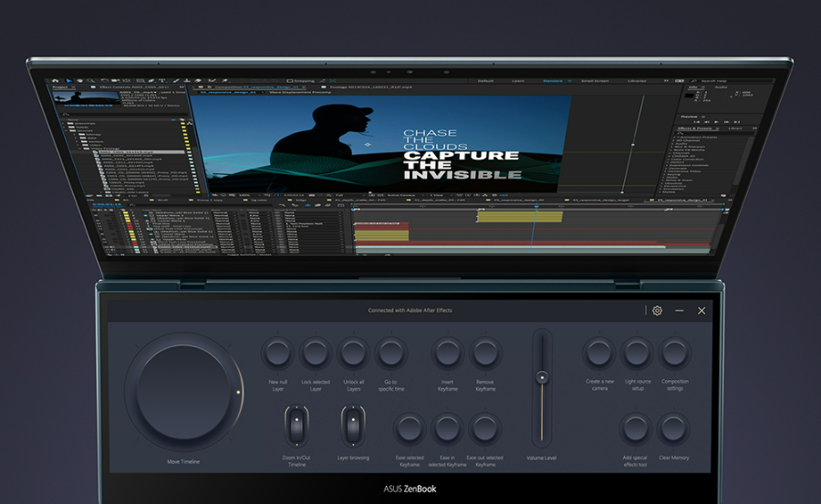Viewport: 821px width, 504px height.
Task: Click the Volume Level slider handle
Action: (x=542, y=376)
